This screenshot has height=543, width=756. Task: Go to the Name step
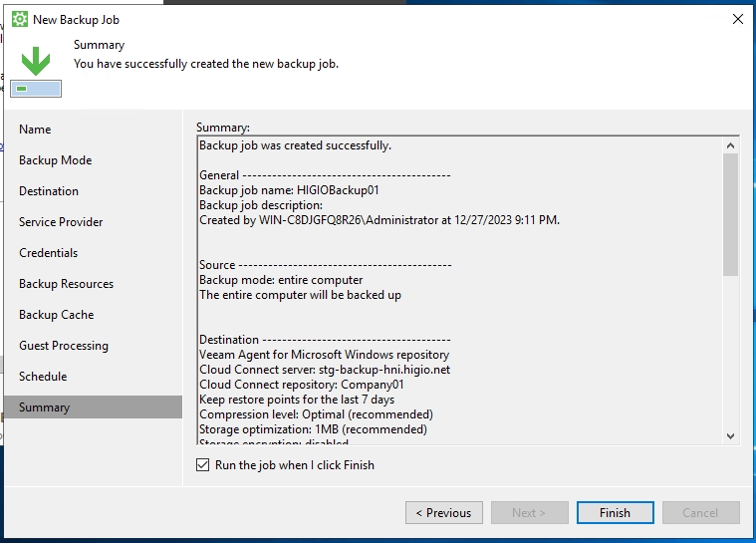pos(35,130)
